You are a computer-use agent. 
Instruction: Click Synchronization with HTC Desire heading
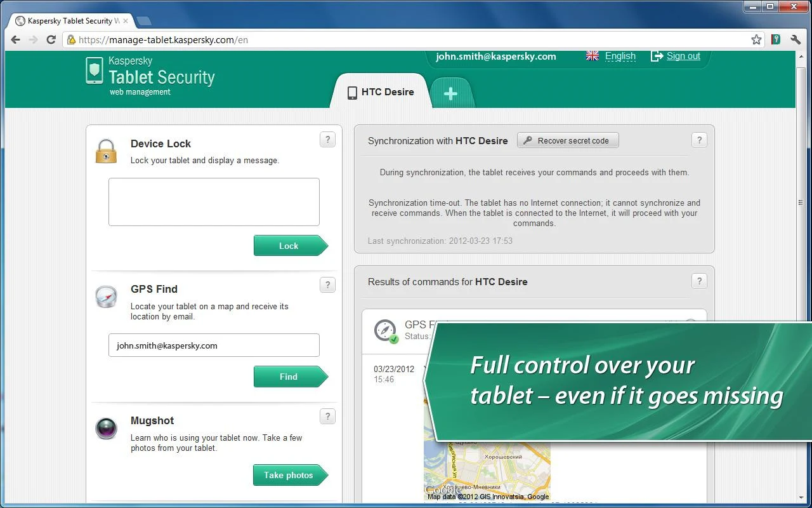point(438,141)
